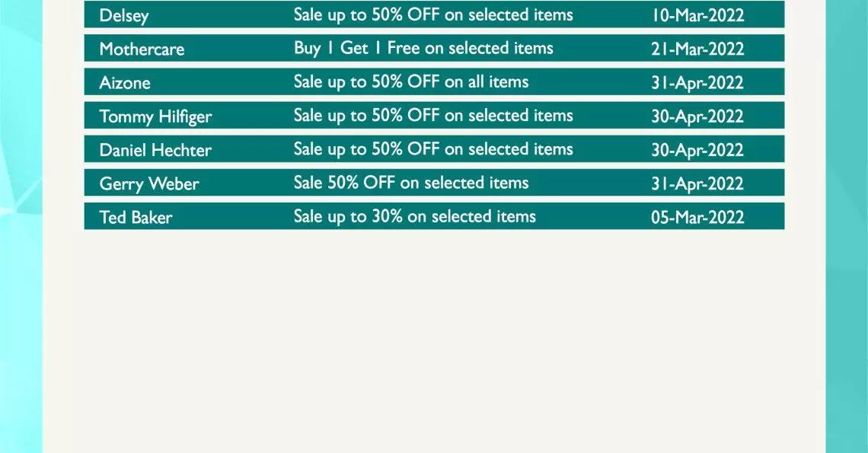Select Sale 50% OFF on selected items
The image size is (868, 453).
410,183
